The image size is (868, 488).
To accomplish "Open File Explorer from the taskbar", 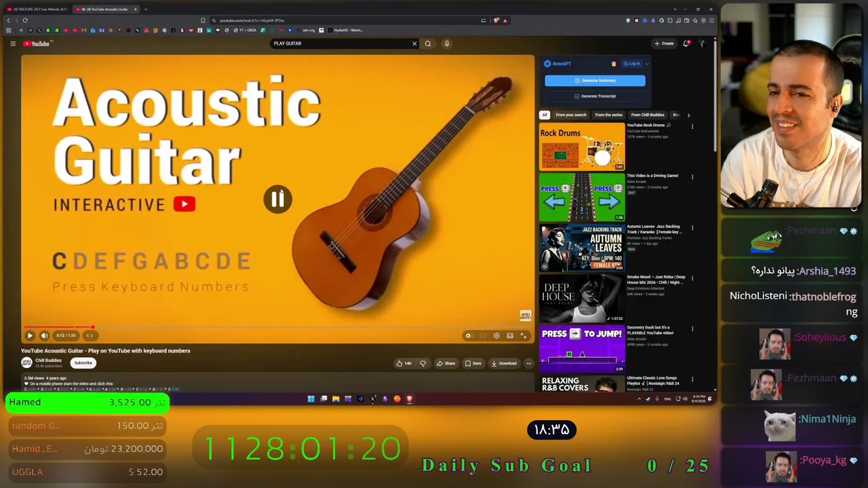I will (x=336, y=399).
